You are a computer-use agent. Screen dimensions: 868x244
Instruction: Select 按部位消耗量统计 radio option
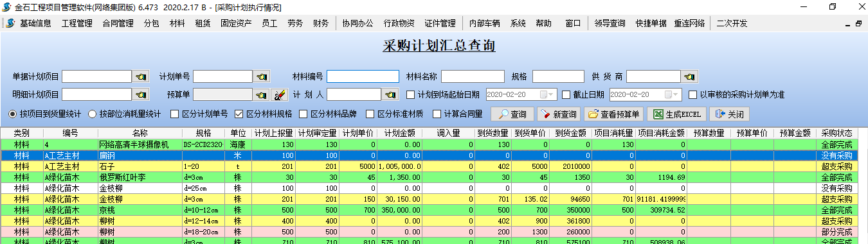[93, 114]
